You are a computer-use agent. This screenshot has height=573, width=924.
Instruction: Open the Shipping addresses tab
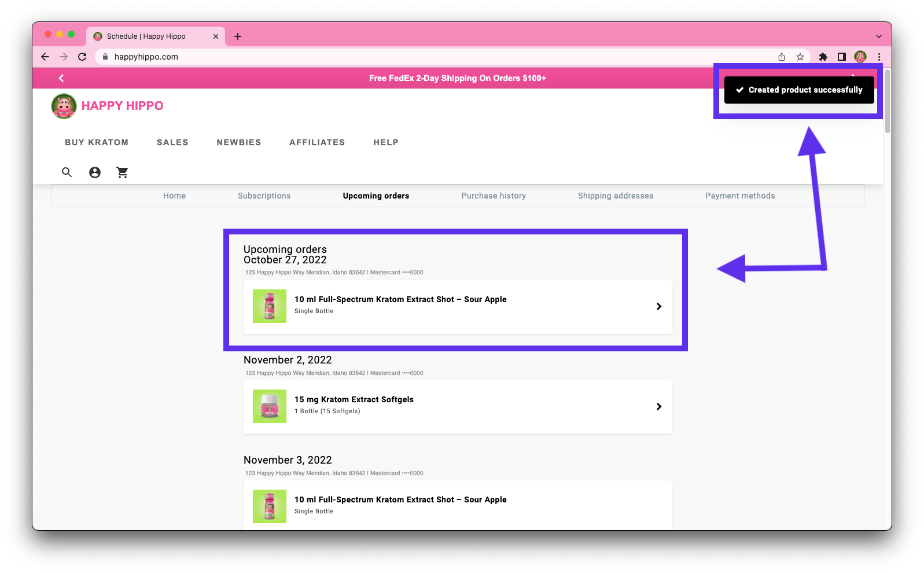coord(616,196)
